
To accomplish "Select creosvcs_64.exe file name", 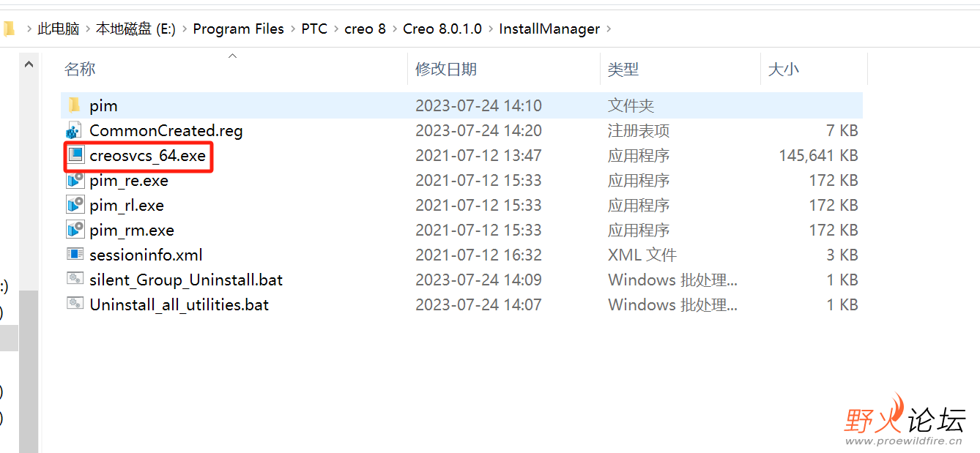I will [x=148, y=156].
